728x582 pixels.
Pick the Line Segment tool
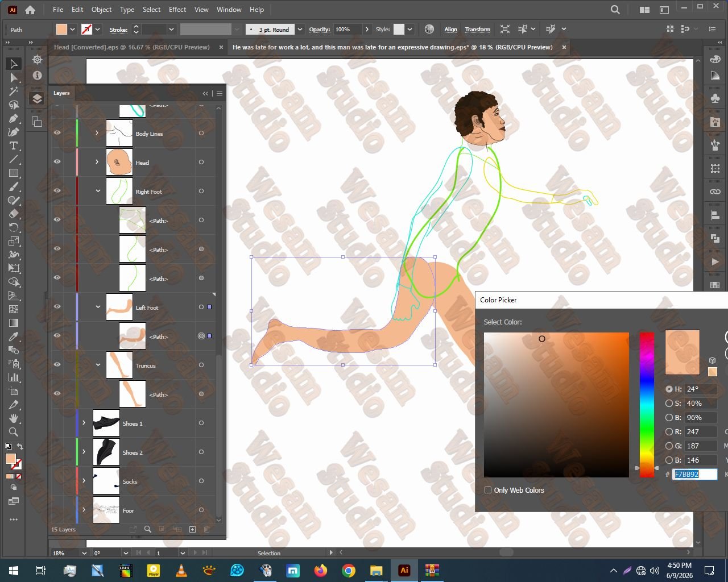click(14, 159)
